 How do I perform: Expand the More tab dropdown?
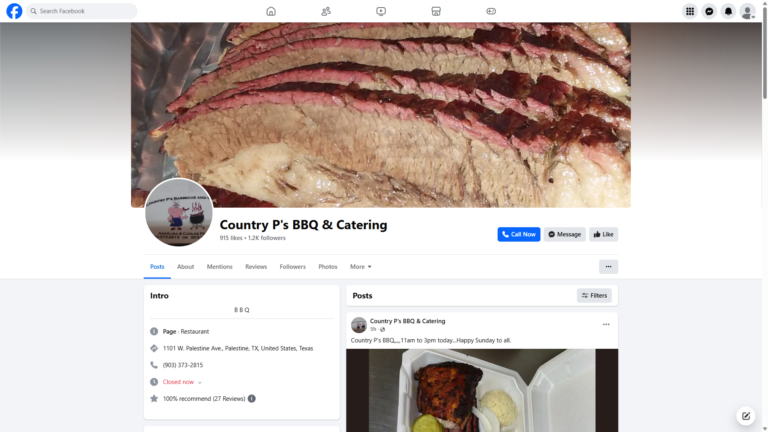(x=360, y=266)
